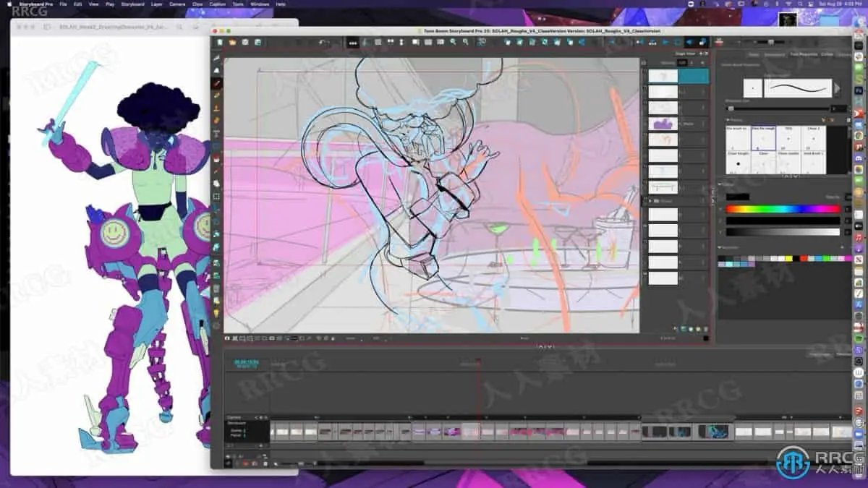Open the Storyboard menu
Screen dimensions: 868x488
click(x=132, y=4)
